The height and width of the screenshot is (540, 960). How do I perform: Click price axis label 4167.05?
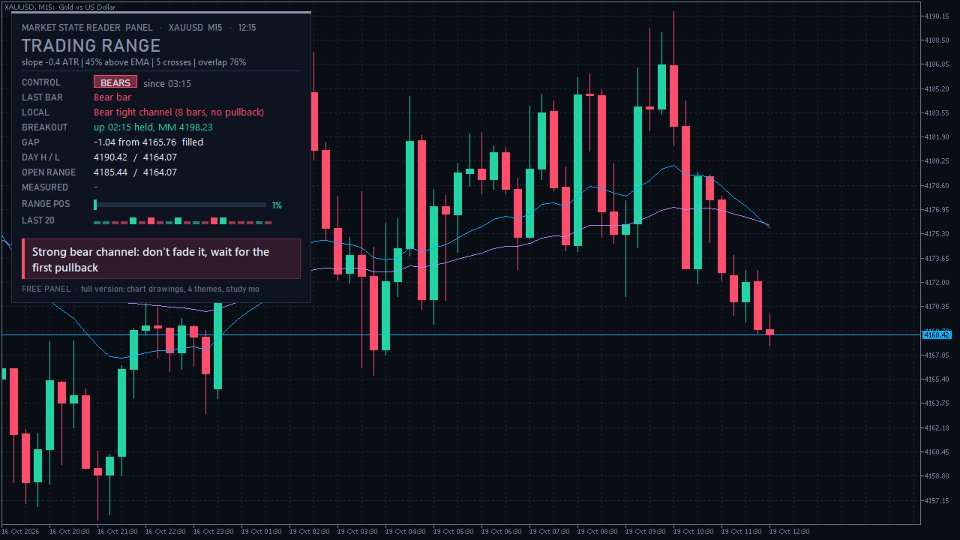click(937, 355)
